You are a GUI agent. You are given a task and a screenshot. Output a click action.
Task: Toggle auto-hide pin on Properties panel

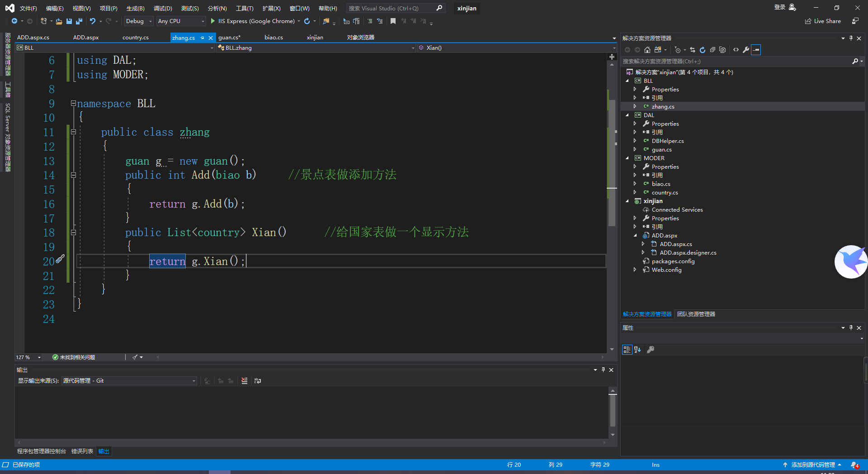click(851, 327)
